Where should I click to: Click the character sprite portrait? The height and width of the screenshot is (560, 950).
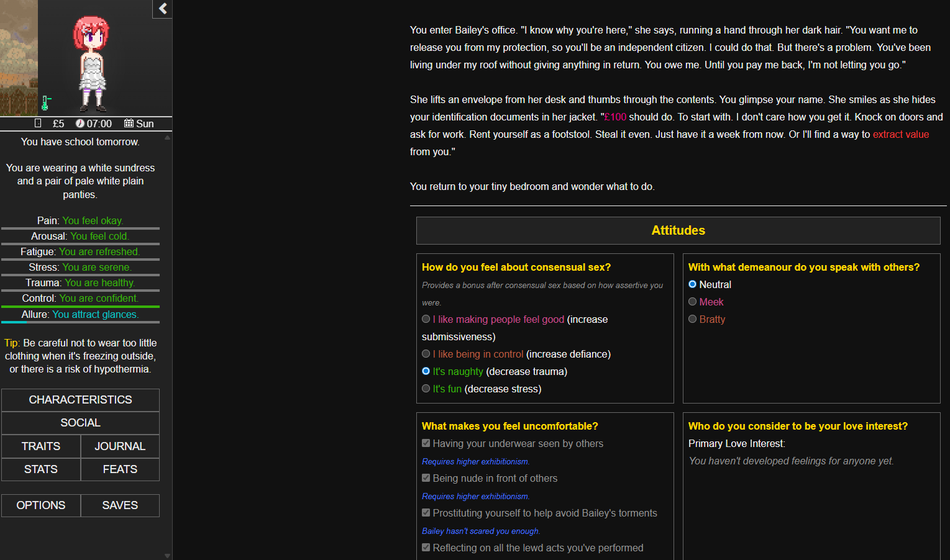pos(92,65)
